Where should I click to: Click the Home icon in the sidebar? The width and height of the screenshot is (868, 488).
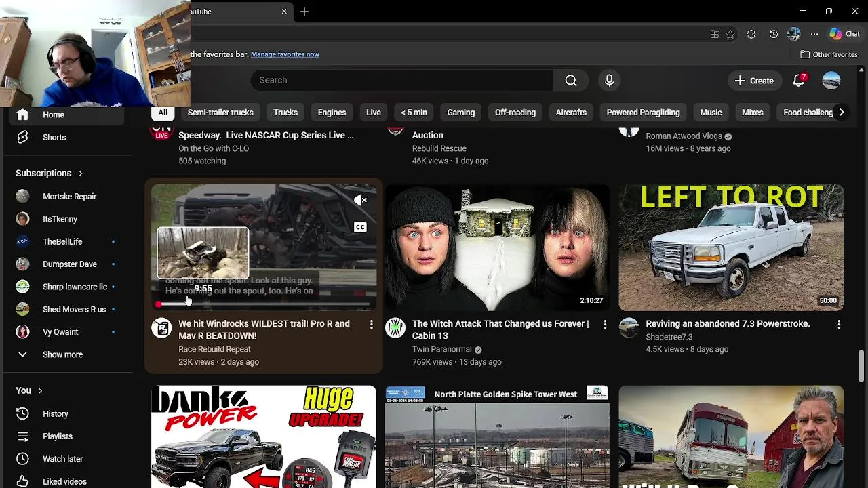22,115
